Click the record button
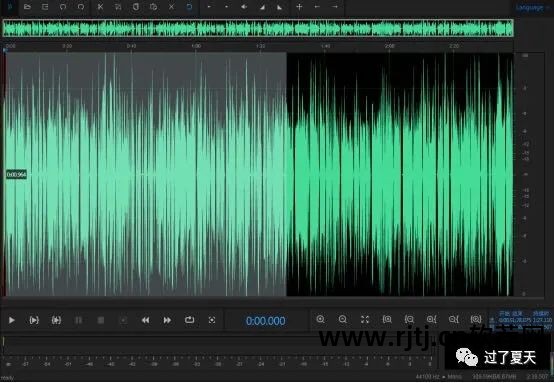 (x=123, y=320)
